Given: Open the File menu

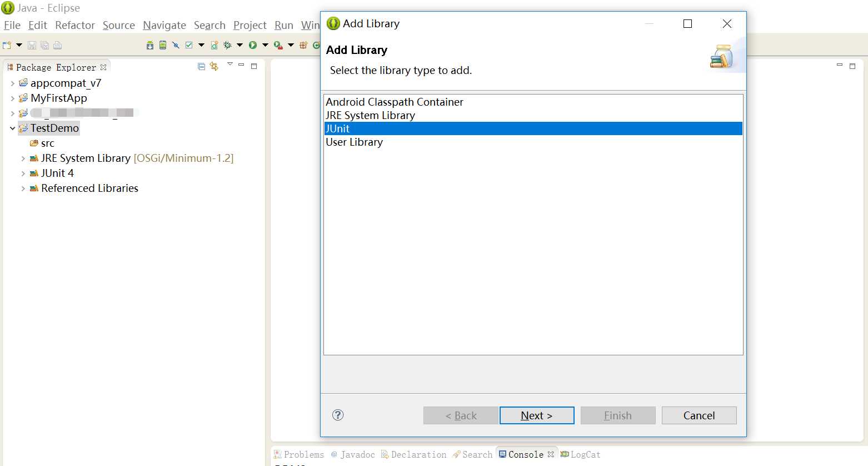Looking at the screenshot, I should point(12,26).
